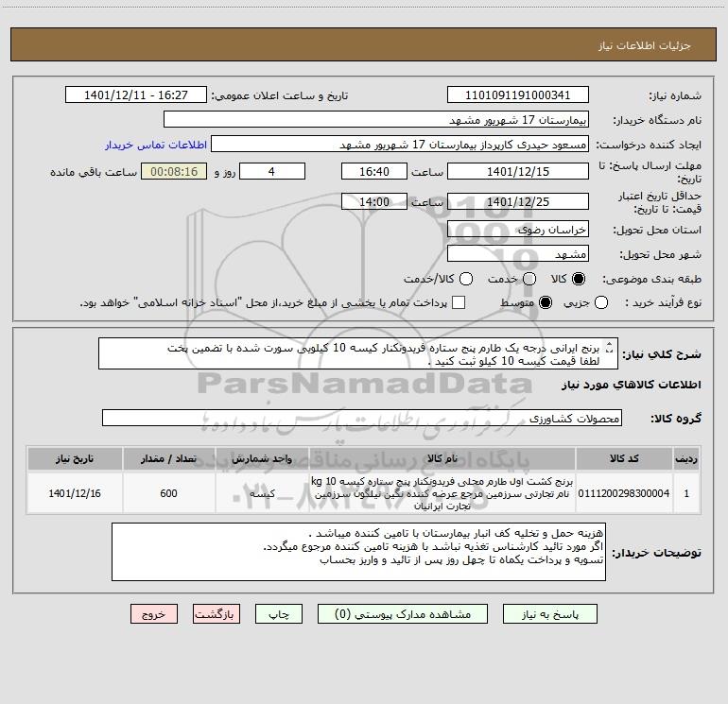Click the شماره نیاز field 1101091191000341
Viewport: 728px width, 704px height.
518,95
